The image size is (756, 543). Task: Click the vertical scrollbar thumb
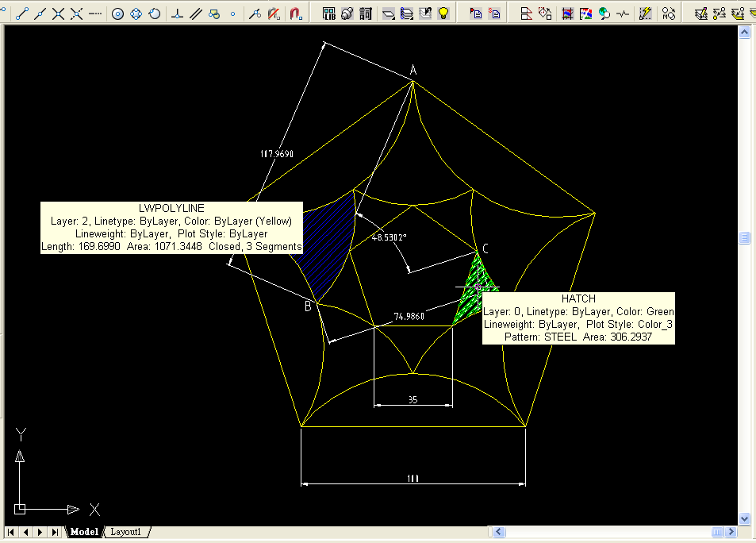pos(744,237)
